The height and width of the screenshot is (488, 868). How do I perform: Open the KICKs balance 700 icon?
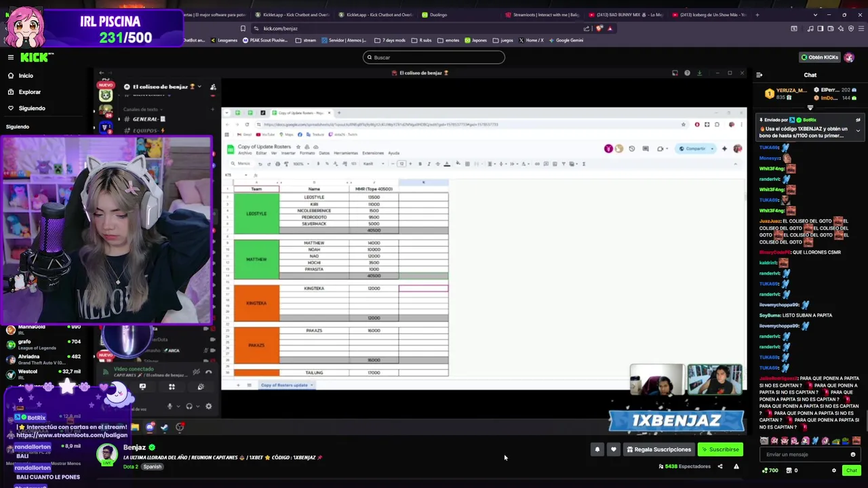point(770,470)
